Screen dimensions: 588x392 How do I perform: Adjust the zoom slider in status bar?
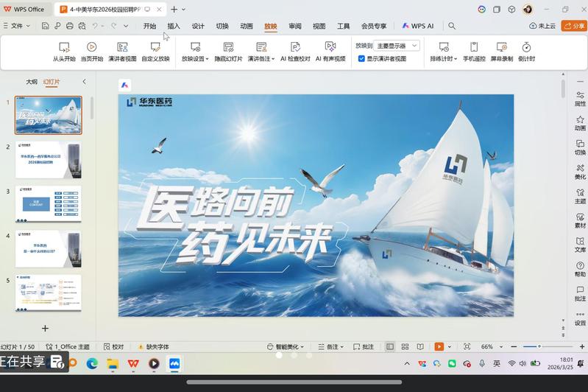click(x=539, y=346)
